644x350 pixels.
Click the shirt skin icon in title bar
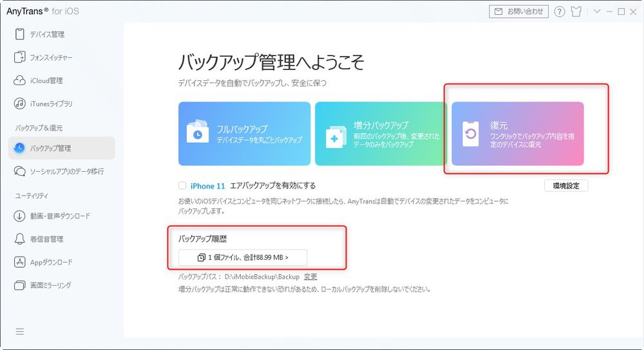[x=576, y=12]
